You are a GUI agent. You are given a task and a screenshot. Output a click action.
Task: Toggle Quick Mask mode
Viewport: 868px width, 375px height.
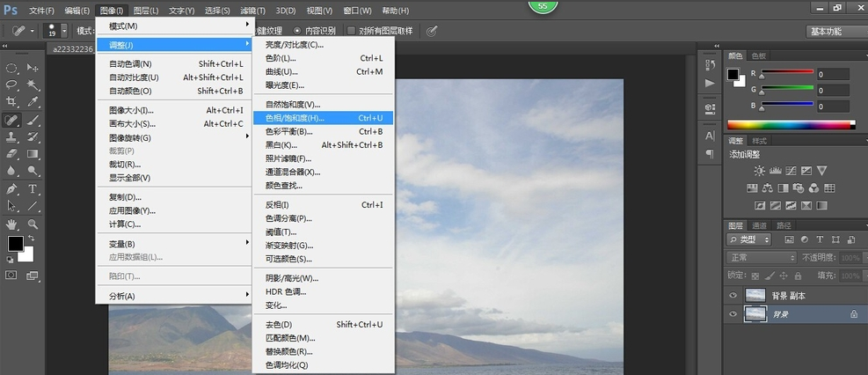[x=11, y=275]
